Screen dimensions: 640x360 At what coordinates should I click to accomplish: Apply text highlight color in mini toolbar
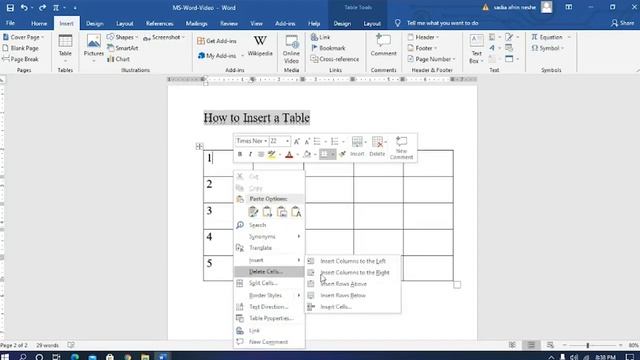point(271,154)
